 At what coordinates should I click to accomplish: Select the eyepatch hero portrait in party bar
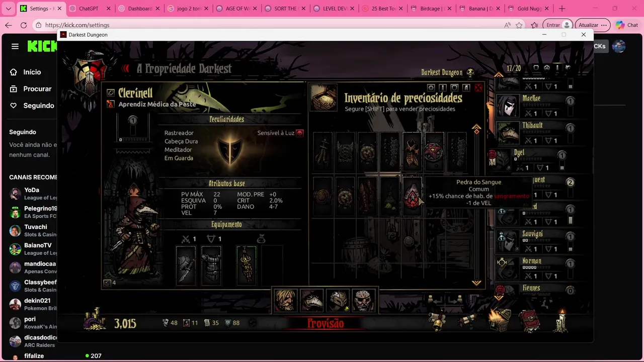364,301
